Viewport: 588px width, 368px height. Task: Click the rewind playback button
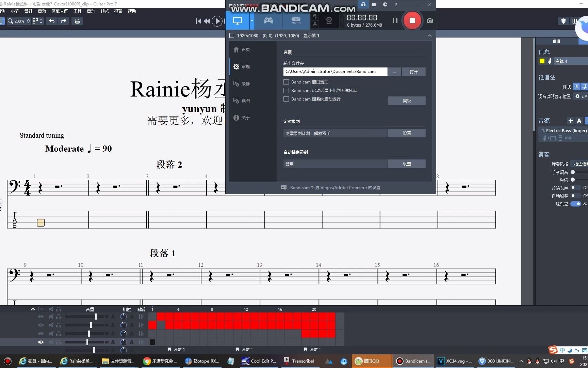click(207, 21)
